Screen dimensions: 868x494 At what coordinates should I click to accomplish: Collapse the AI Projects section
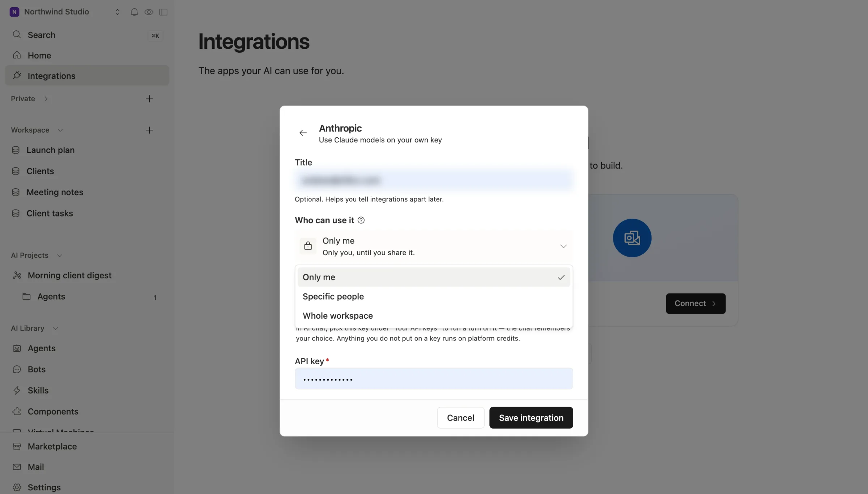click(x=60, y=255)
